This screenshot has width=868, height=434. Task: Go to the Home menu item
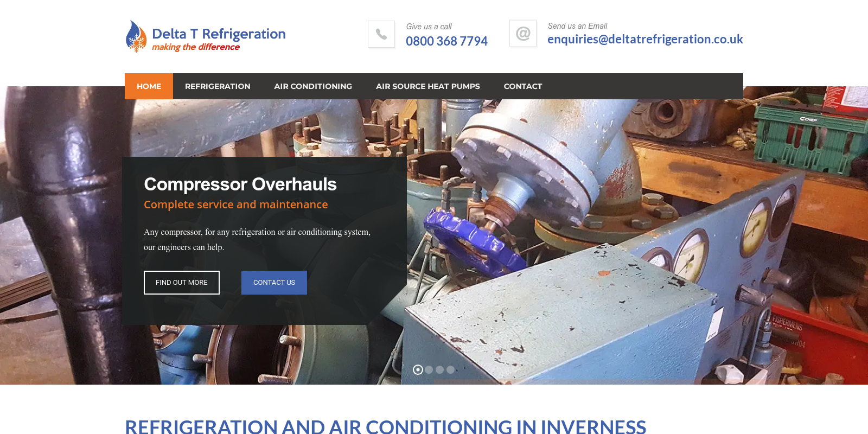click(149, 86)
